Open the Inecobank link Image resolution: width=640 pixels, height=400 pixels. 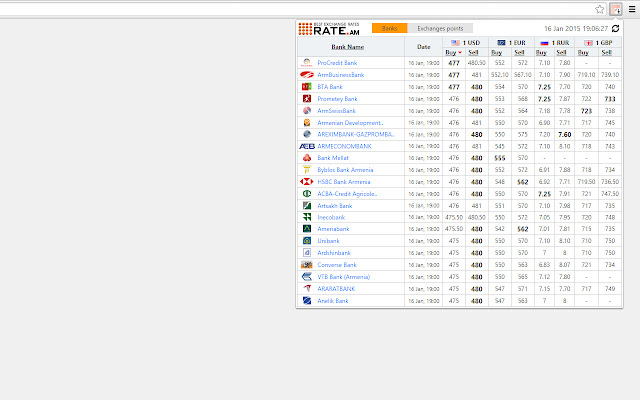(x=331, y=217)
